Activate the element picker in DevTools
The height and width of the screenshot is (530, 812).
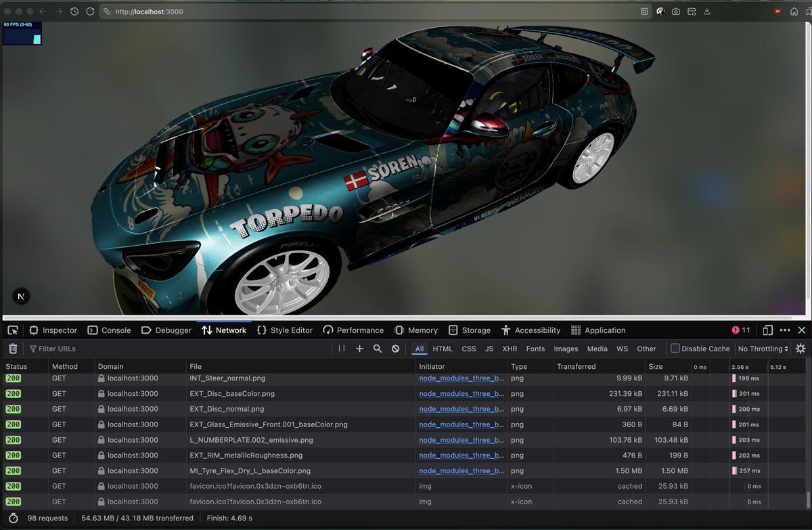(x=13, y=330)
